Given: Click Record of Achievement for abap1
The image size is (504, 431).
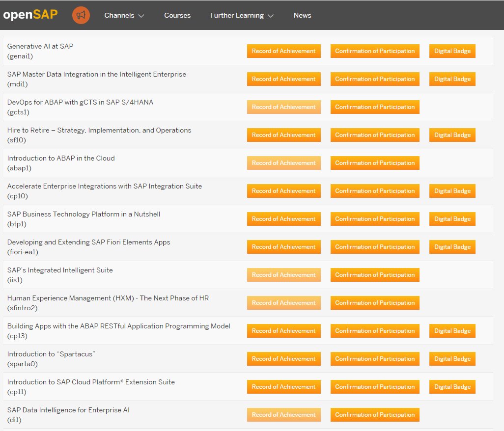Looking at the screenshot, I should tap(284, 163).
